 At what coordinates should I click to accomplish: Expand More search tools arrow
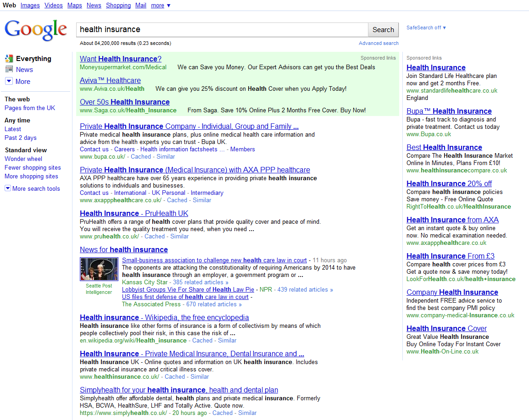[8, 188]
